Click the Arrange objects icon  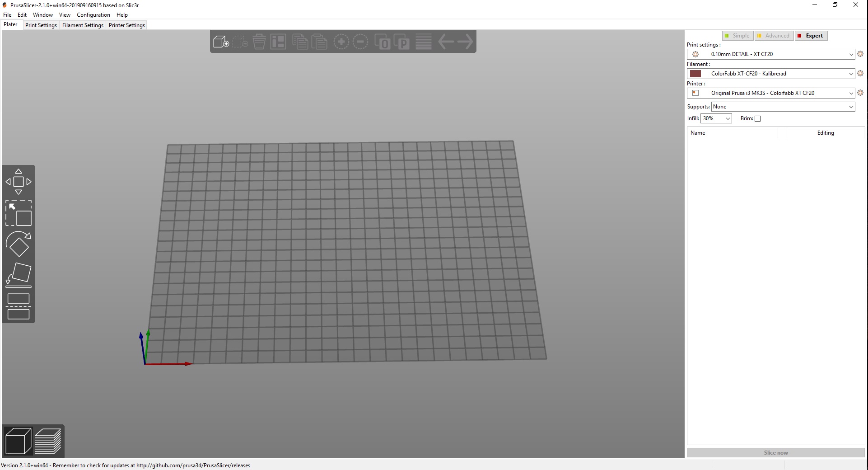(x=278, y=42)
